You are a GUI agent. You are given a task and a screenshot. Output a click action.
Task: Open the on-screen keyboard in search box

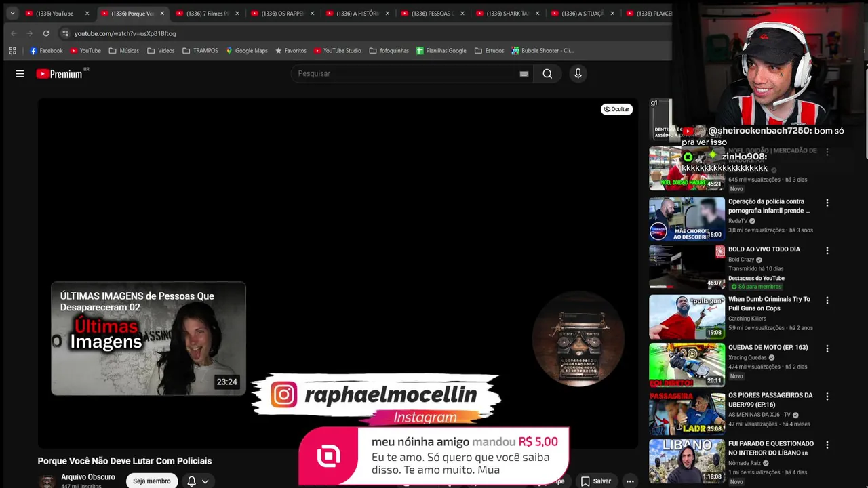tap(524, 74)
